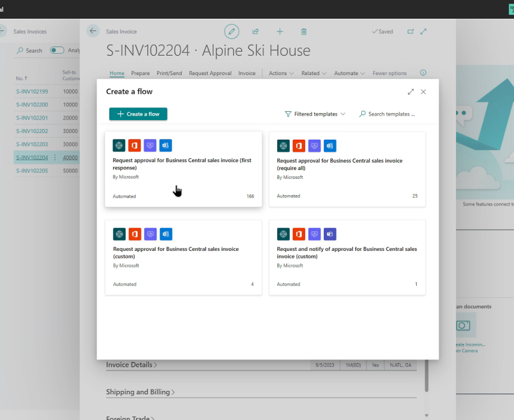This screenshot has height=420, width=514.
Task: Click the Approvals icon on first response card
Action: 150,145
